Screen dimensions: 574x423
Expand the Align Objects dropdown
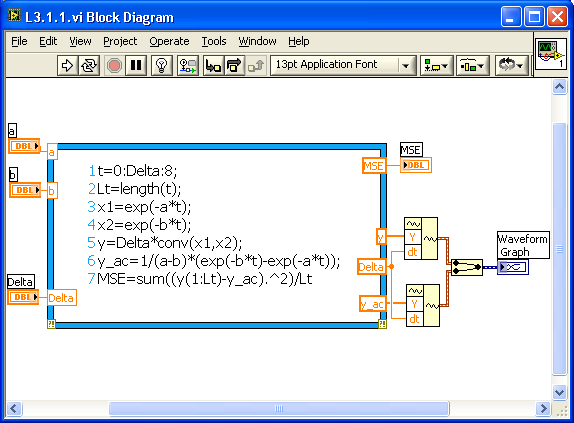436,66
